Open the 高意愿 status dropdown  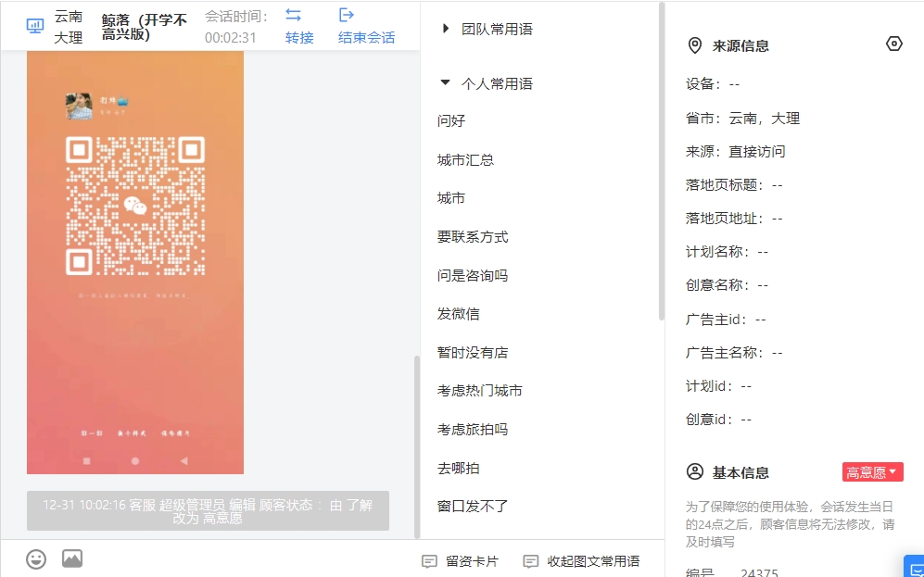point(873,472)
